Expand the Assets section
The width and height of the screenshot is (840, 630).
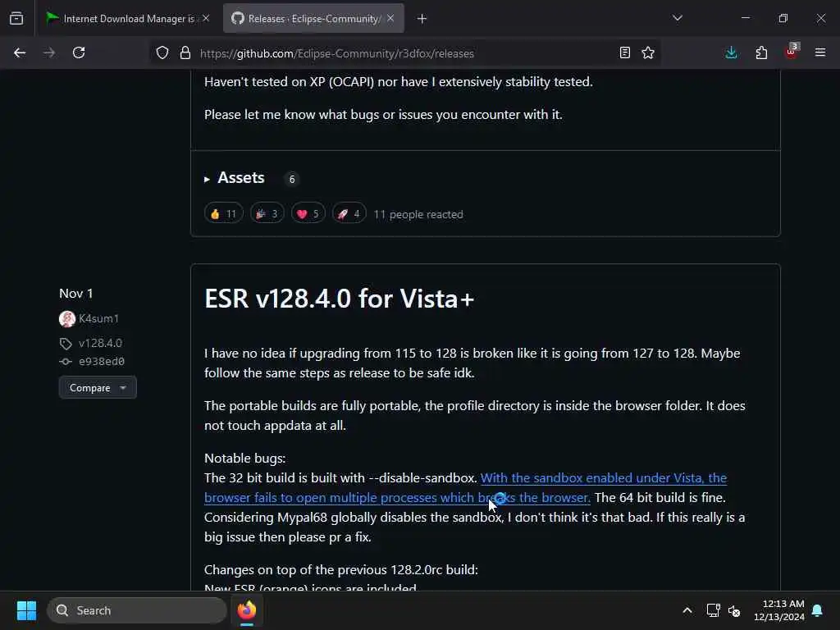click(x=235, y=178)
